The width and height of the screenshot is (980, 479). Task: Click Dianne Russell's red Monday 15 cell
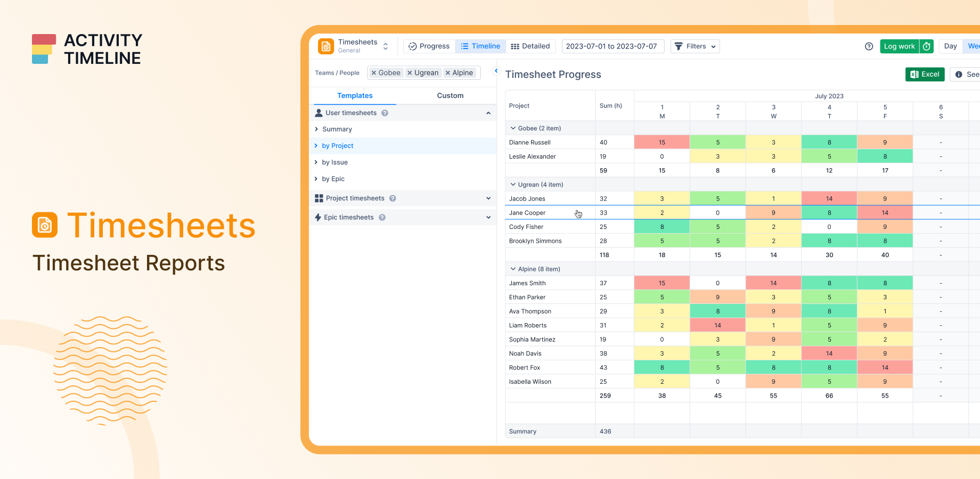pos(662,142)
